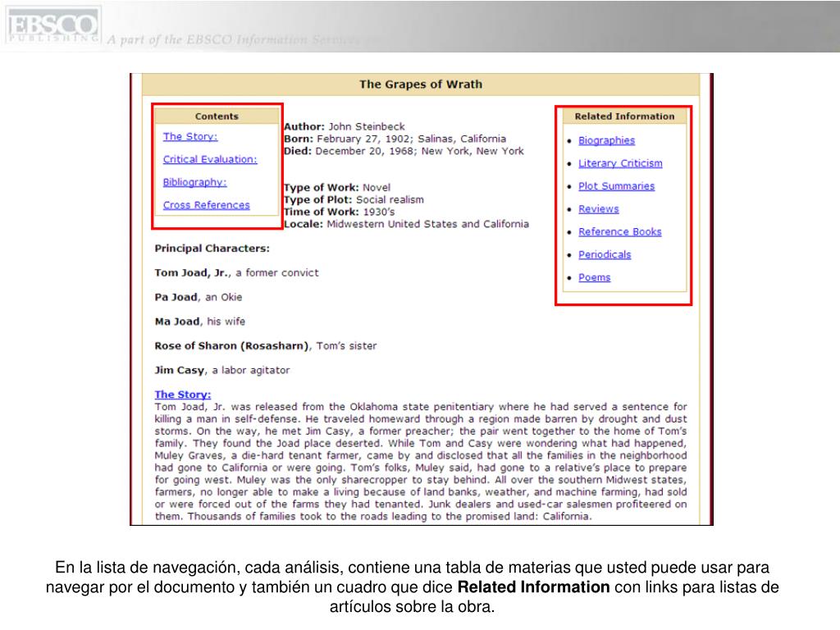Select the title The Grapes of Wrath
This screenshot has width=840, height=630.
(x=421, y=84)
